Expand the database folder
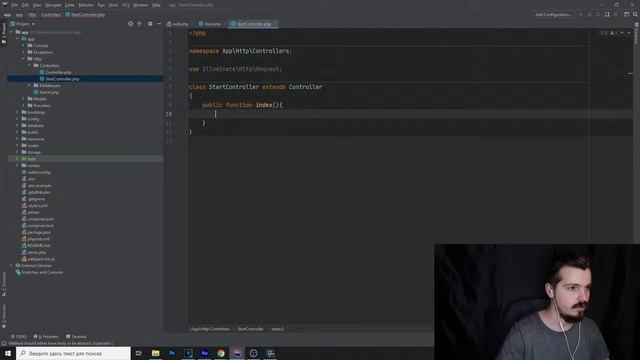Viewport: 640px width, 360px height. 17,125
